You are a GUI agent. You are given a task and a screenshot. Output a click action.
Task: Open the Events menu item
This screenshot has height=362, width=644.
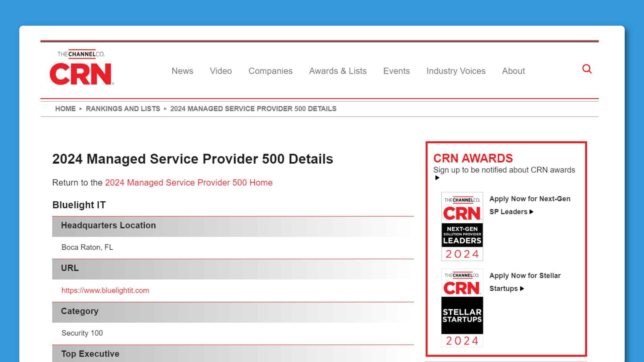pos(396,71)
